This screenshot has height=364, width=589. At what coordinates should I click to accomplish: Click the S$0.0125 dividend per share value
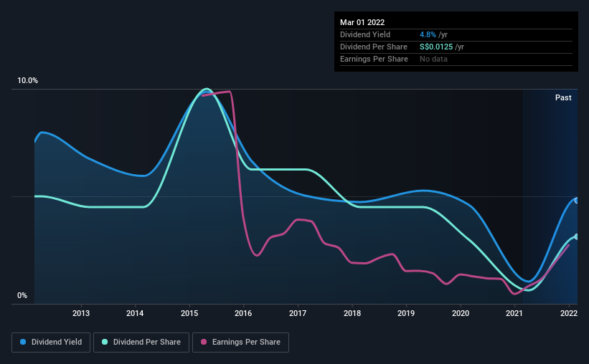[436, 47]
